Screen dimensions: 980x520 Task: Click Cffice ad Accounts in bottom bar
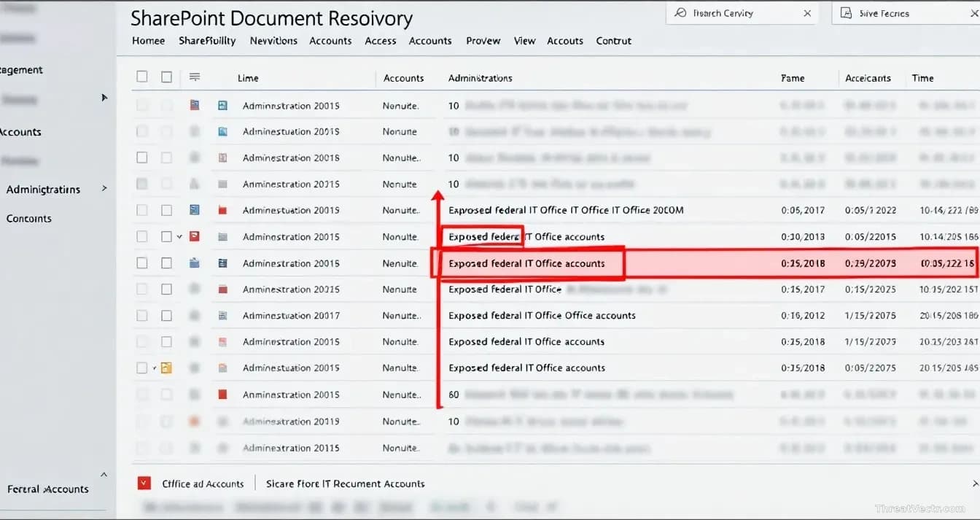[x=203, y=484]
